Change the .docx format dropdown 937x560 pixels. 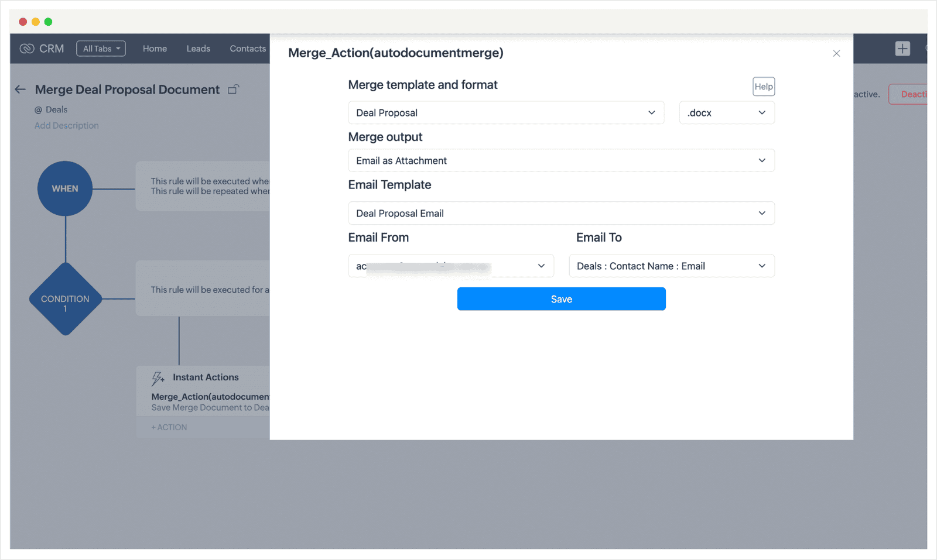(727, 112)
